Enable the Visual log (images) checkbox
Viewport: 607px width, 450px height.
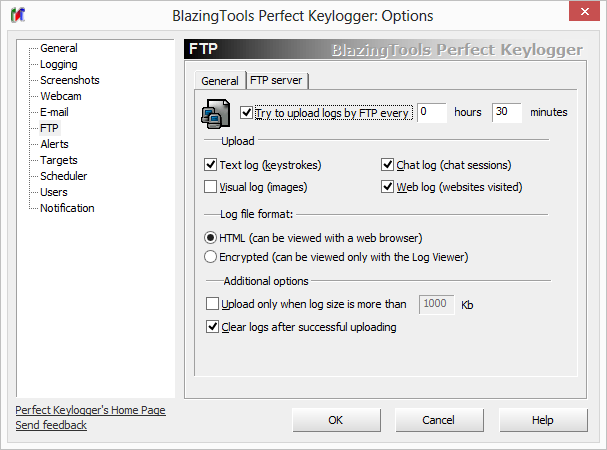(x=211, y=186)
